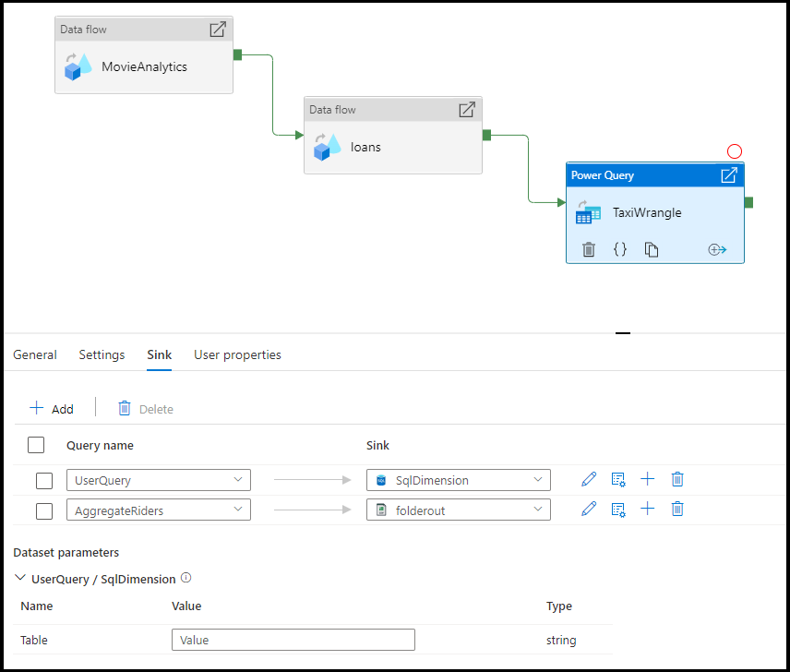Viewport: 790px width, 672px height.
Task: Open code view on TaxiWrangle activity
Action: coord(619,249)
